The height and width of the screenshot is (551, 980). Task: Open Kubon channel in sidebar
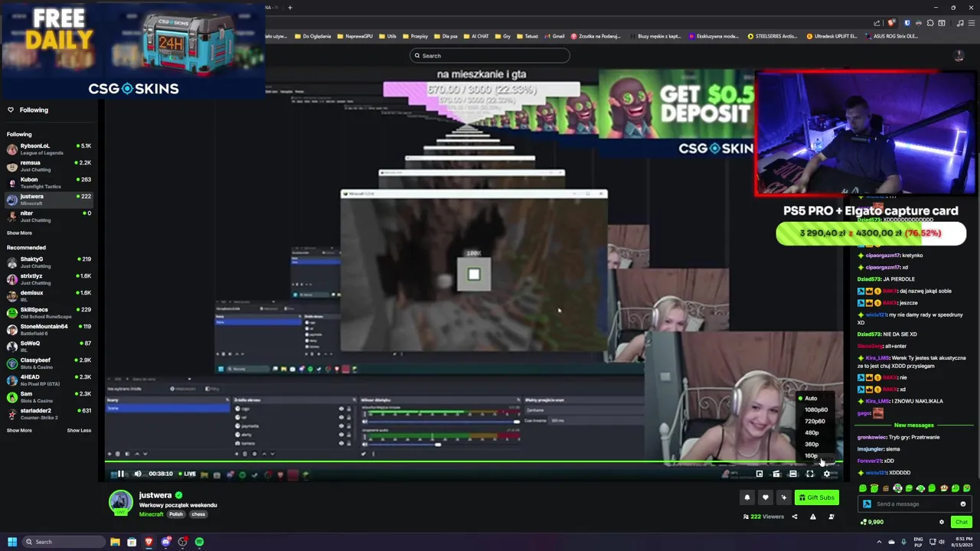click(49, 182)
